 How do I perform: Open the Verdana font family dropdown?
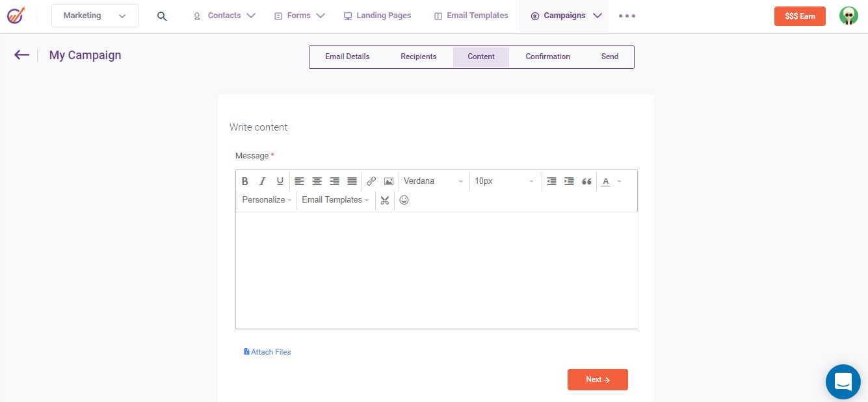(x=434, y=181)
